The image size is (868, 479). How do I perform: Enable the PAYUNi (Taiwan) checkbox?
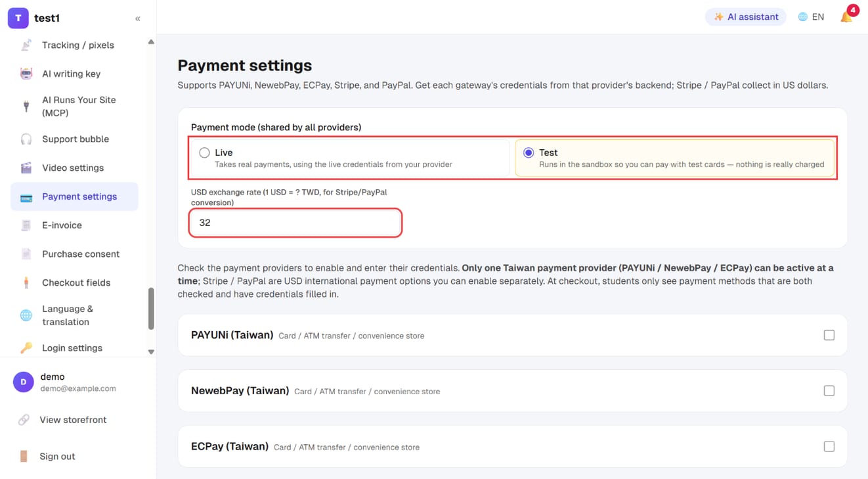pos(829,335)
